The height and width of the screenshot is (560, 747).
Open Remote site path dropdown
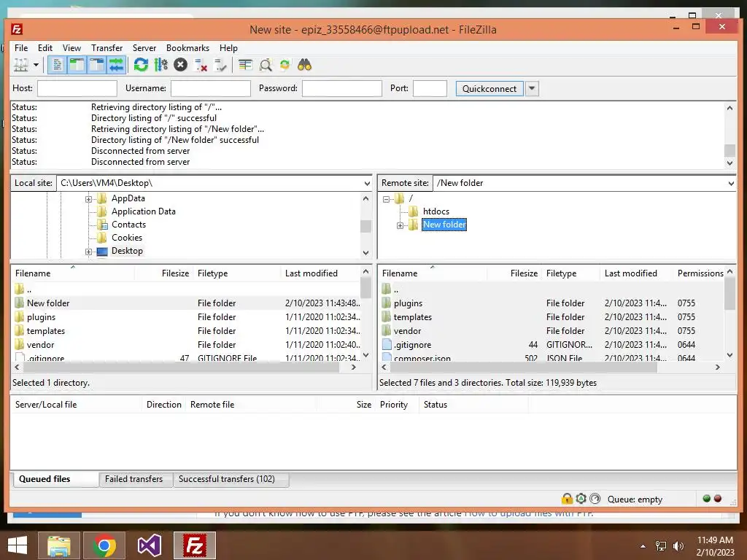click(731, 183)
